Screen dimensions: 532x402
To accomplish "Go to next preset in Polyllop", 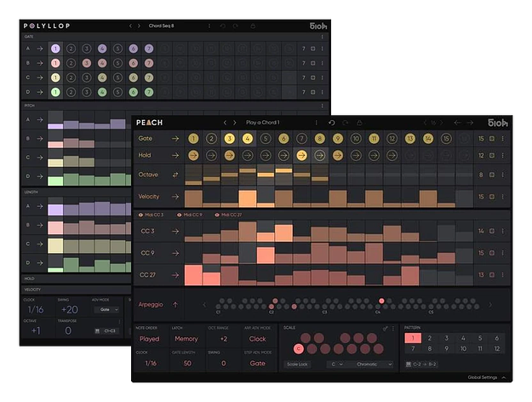I will (x=139, y=26).
